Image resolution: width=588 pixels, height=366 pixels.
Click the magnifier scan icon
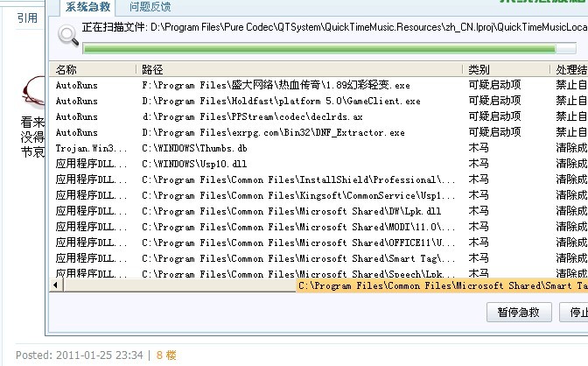point(68,36)
